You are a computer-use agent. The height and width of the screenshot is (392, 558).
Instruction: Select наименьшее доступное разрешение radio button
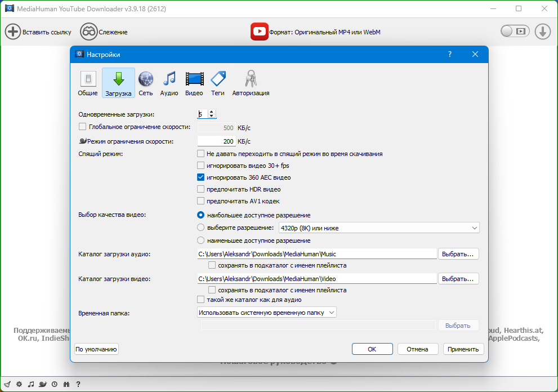(x=201, y=240)
